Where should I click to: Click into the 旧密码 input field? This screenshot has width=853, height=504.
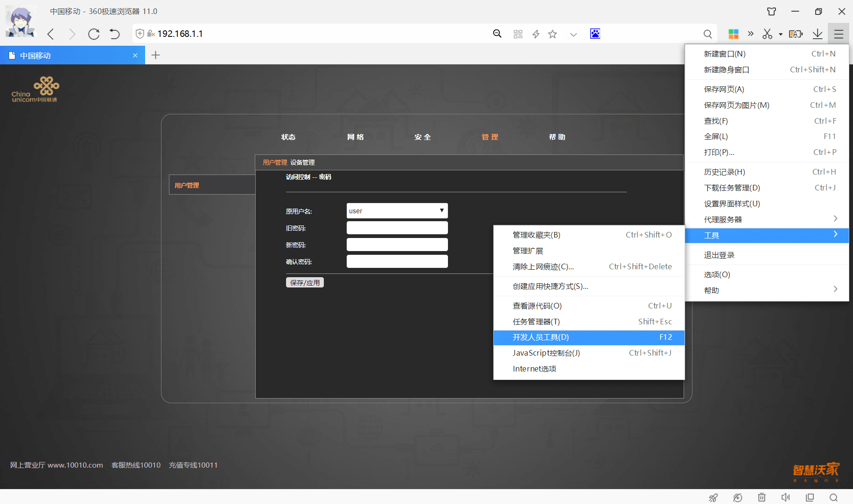click(397, 228)
